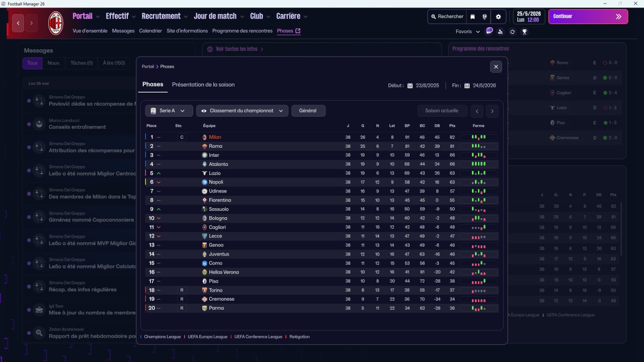Click the Saison actuelle button

(442, 111)
